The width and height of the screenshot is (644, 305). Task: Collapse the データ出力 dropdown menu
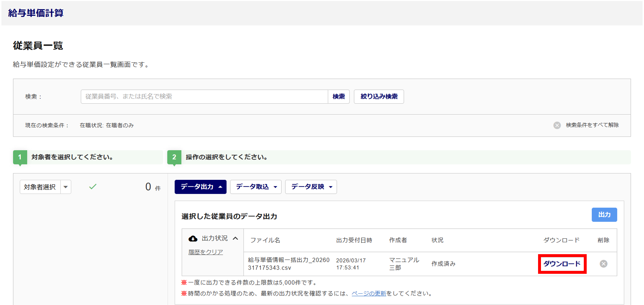pos(201,187)
